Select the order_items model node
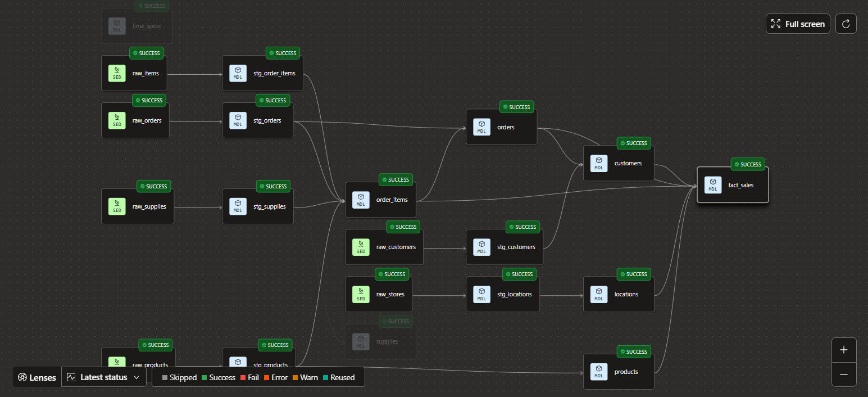This screenshot has width=868, height=397. 392,200
